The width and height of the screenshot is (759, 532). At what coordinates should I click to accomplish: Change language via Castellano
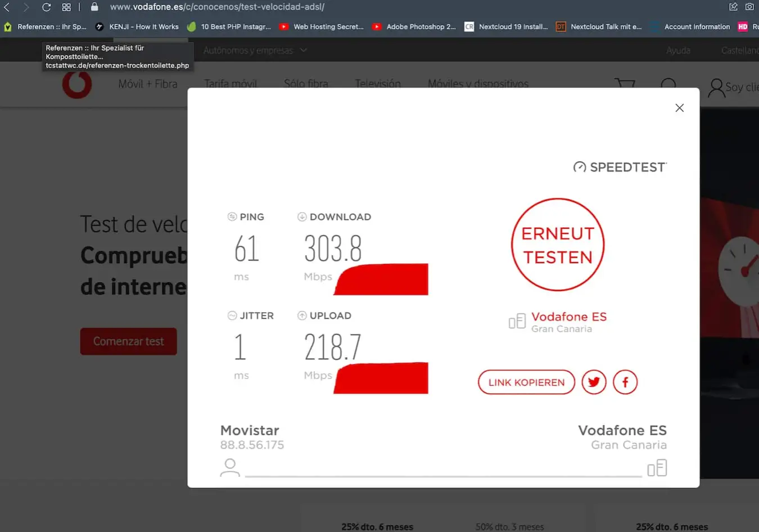pyautogui.click(x=740, y=51)
